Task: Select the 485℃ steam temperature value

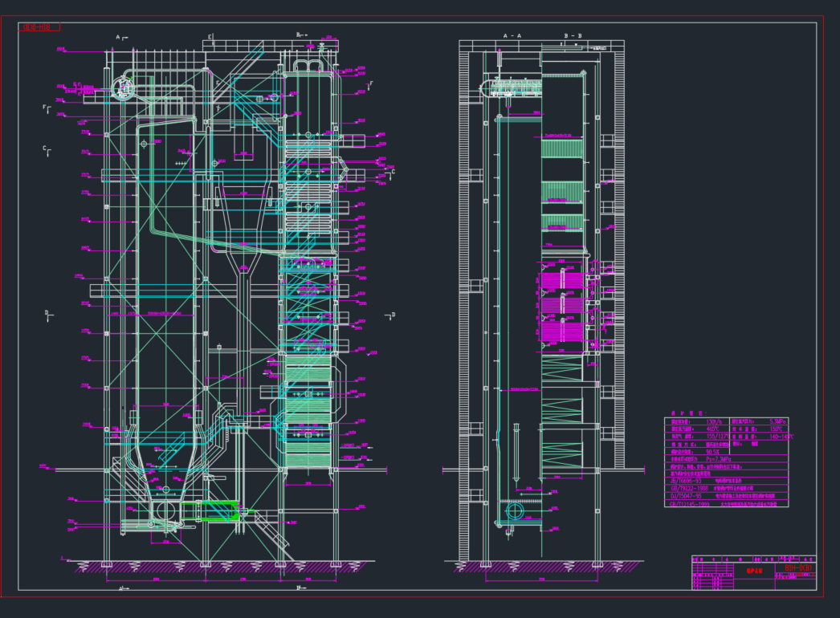Action: pyautogui.click(x=712, y=429)
